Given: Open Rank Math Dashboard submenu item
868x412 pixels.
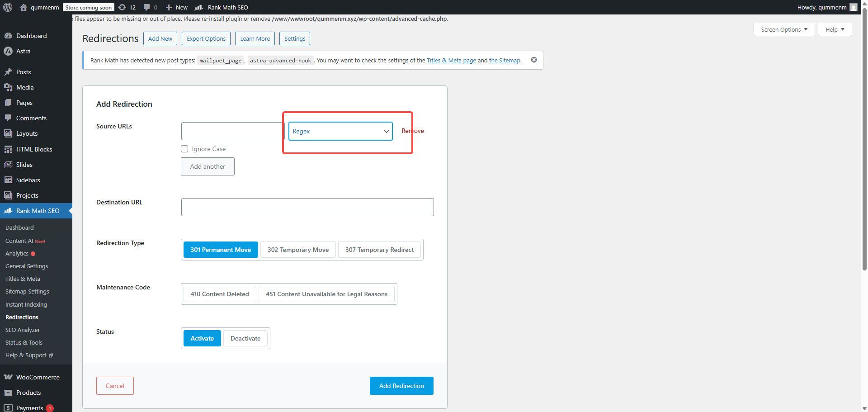Looking at the screenshot, I should click(x=19, y=227).
